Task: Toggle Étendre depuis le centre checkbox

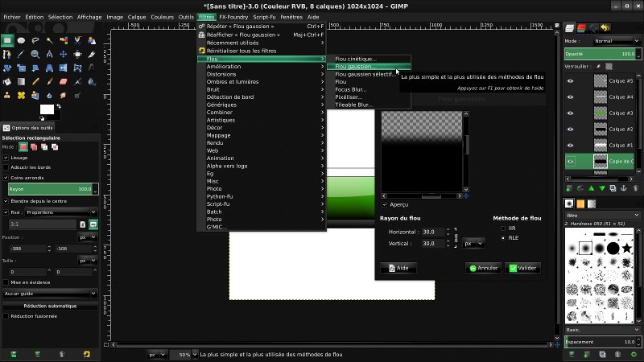Action: [x=6, y=201]
